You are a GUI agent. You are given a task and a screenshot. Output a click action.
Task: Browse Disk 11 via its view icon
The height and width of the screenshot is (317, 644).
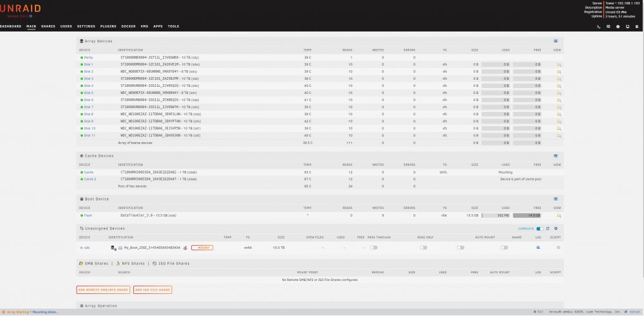pos(558,135)
